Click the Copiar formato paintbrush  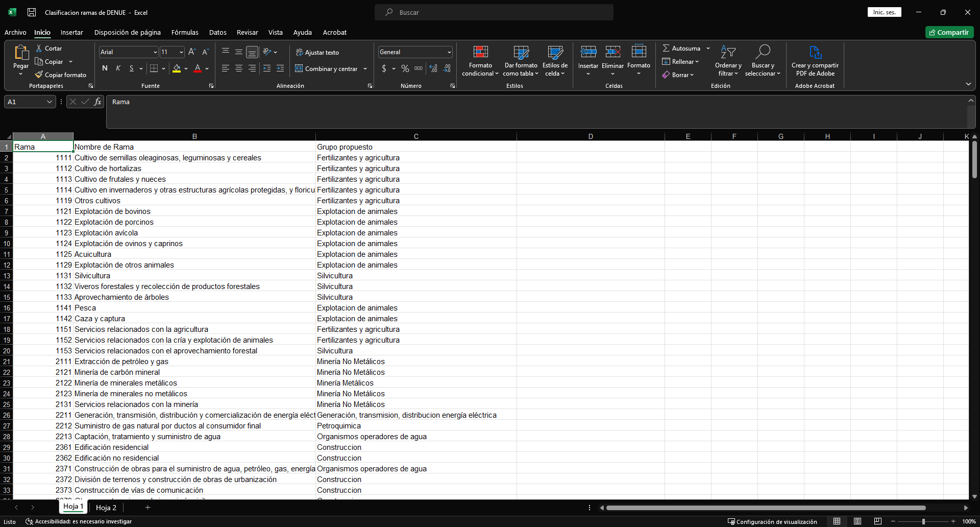[39, 75]
